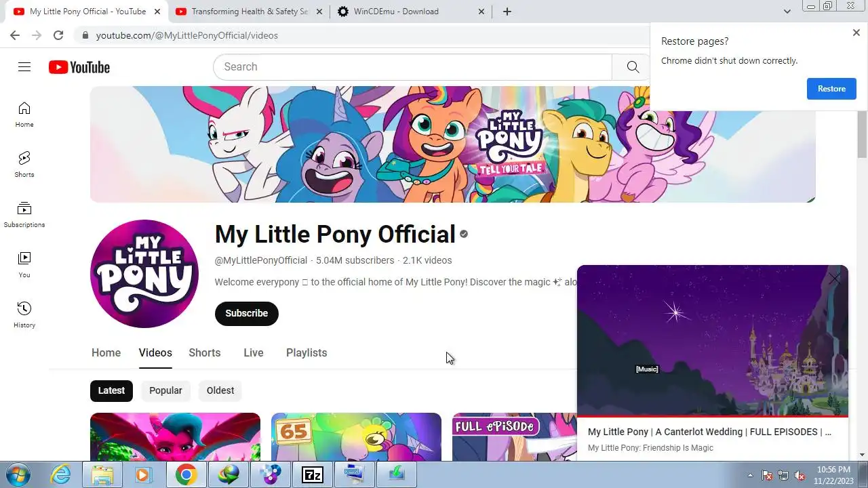Open Windows Explorer folder from taskbar

(x=102, y=474)
